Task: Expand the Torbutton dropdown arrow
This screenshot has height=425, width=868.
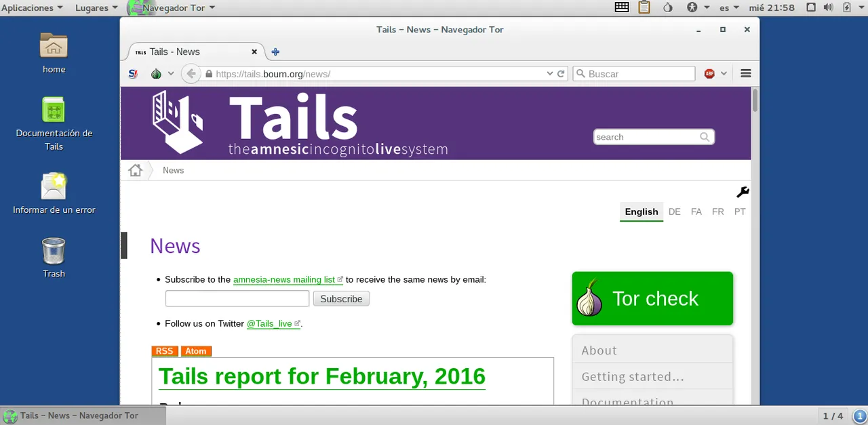Action: tap(171, 74)
